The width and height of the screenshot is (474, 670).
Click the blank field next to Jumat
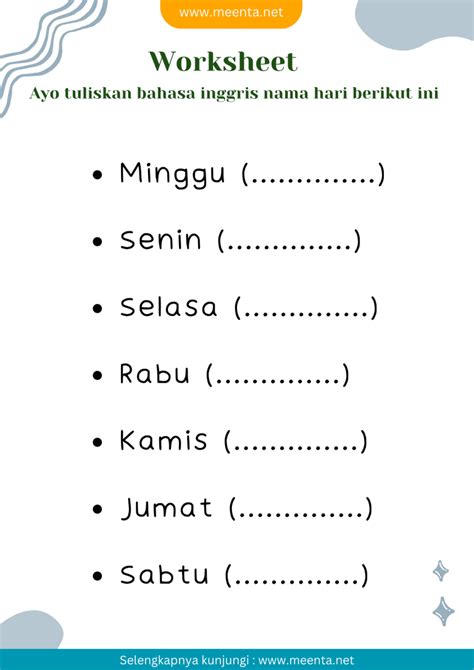click(x=301, y=508)
